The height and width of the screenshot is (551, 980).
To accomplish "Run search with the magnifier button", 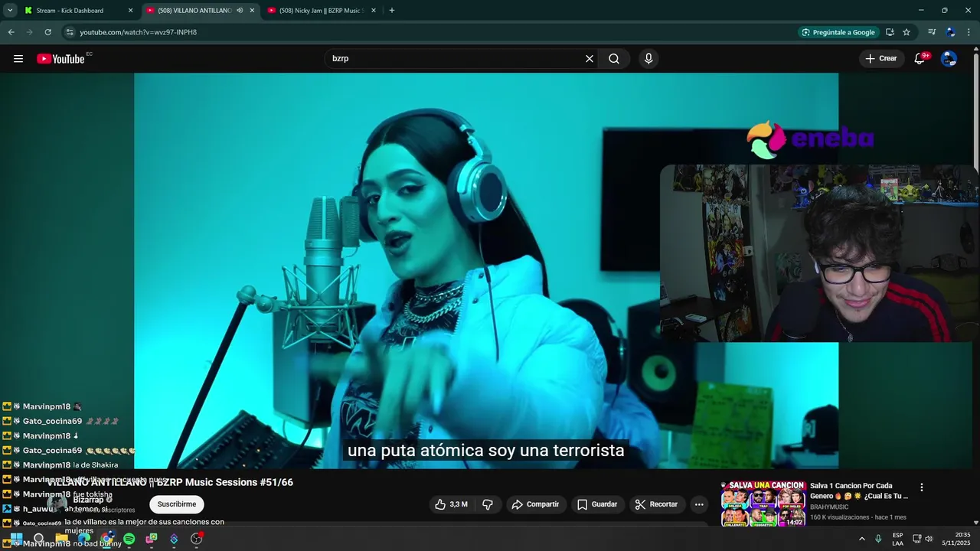I will pyautogui.click(x=614, y=59).
